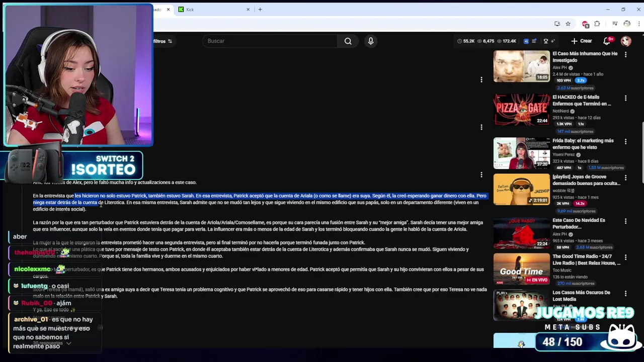
Task: Click the YouTube search magnifier button
Action: pos(348,41)
